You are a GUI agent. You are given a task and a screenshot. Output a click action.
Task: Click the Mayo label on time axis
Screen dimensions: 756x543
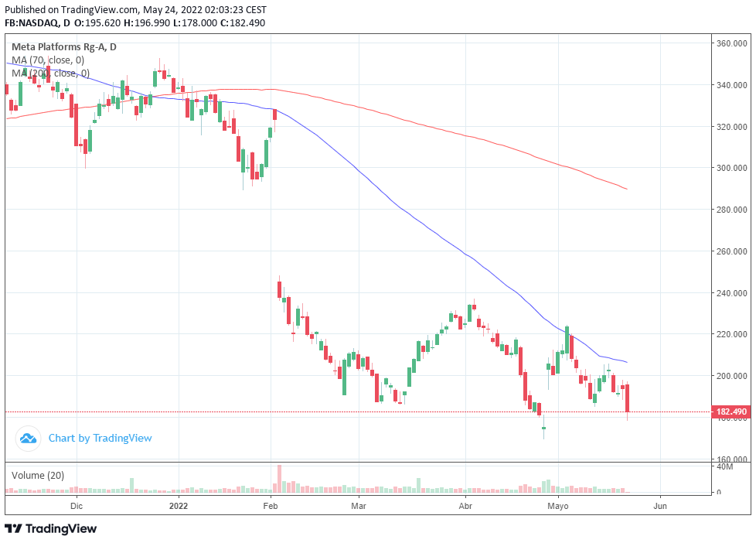tap(558, 506)
